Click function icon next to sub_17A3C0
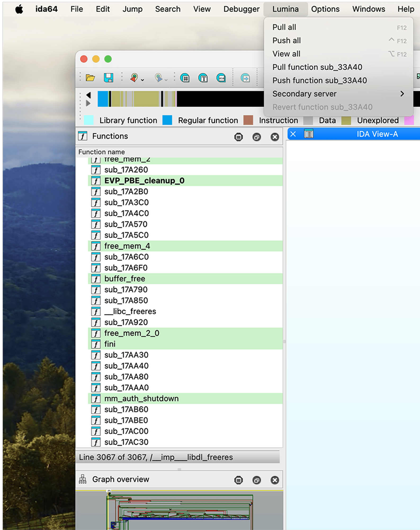Viewport: 420px width, 530px height. (96, 202)
